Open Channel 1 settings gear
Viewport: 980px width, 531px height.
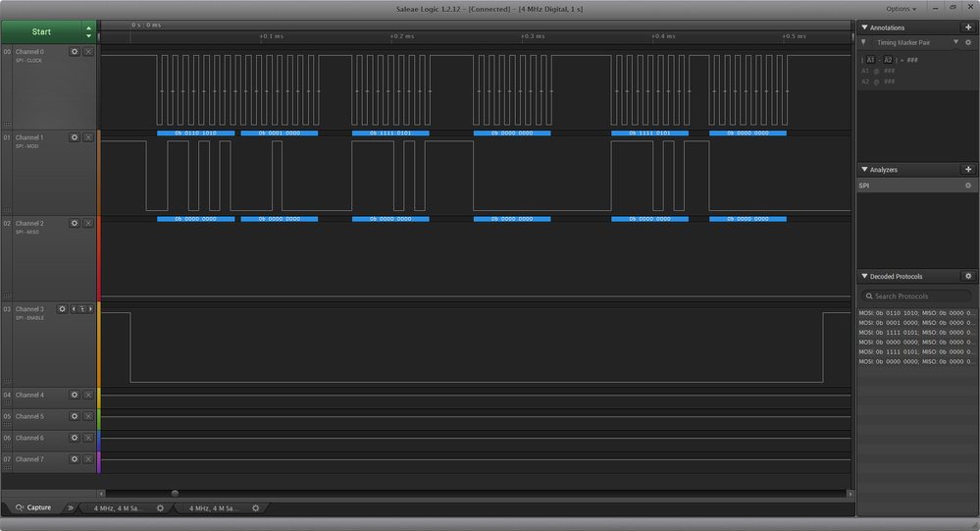point(75,137)
